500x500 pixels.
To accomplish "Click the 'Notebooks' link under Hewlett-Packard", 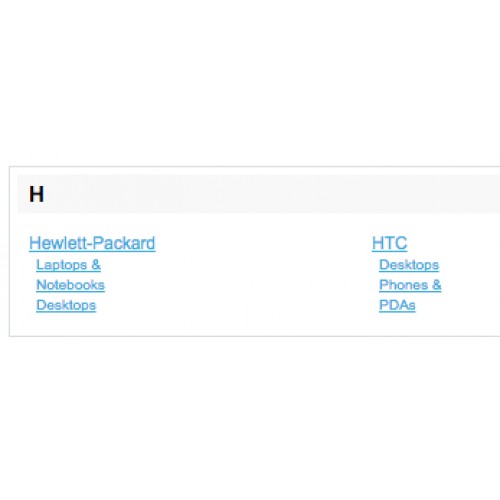I will coord(70,285).
